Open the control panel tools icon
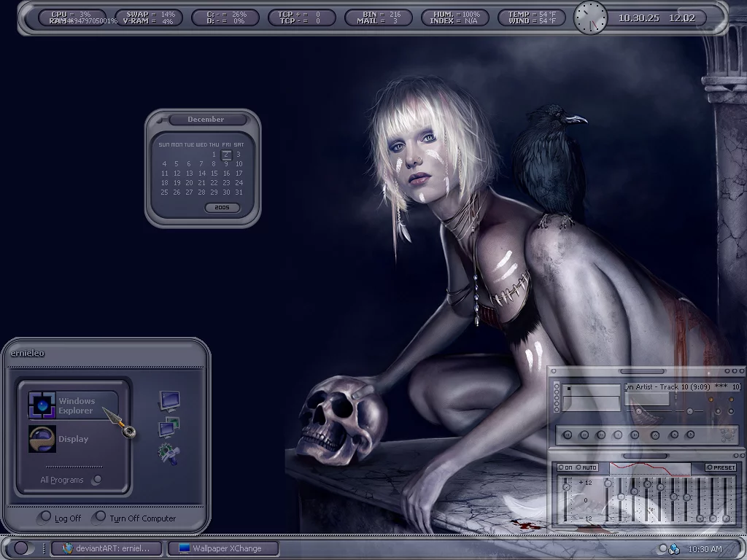The height and width of the screenshot is (560, 747). pyautogui.click(x=169, y=454)
